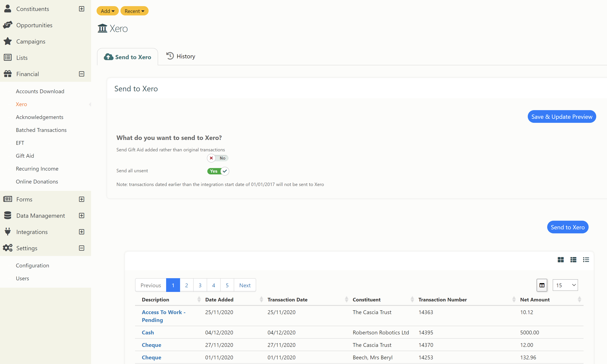
Task: Sort by Constituent column arrows
Action: pos(412,299)
